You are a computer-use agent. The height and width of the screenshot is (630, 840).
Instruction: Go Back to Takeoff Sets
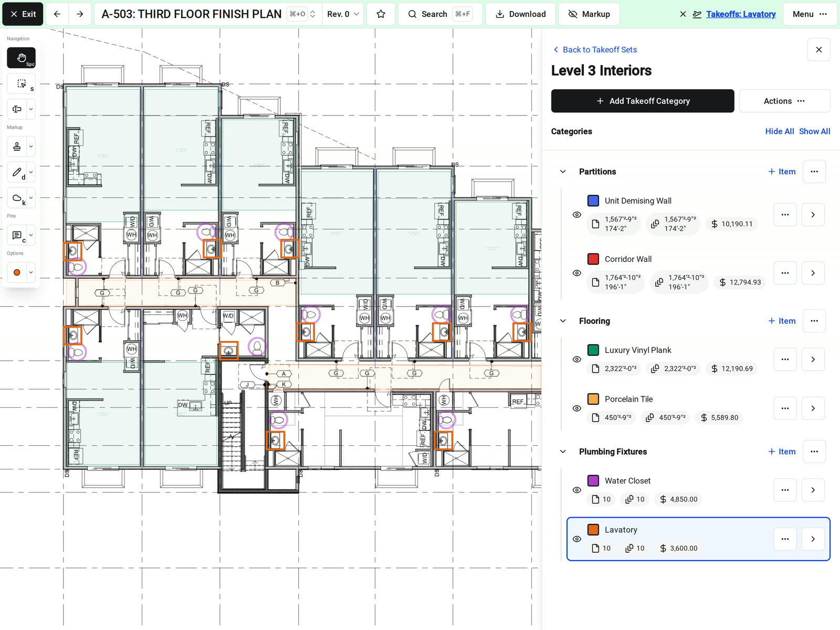pyautogui.click(x=595, y=50)
